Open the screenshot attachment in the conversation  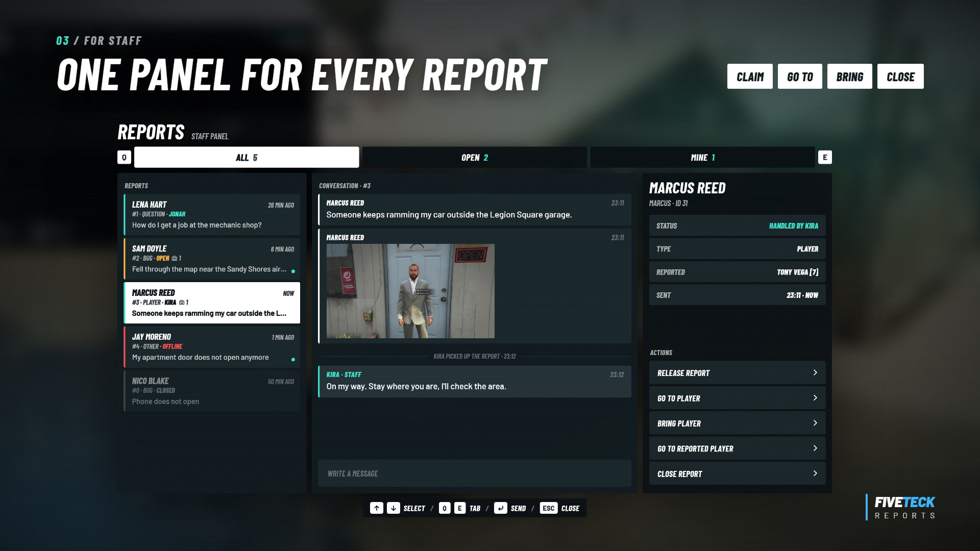[410, 291]
